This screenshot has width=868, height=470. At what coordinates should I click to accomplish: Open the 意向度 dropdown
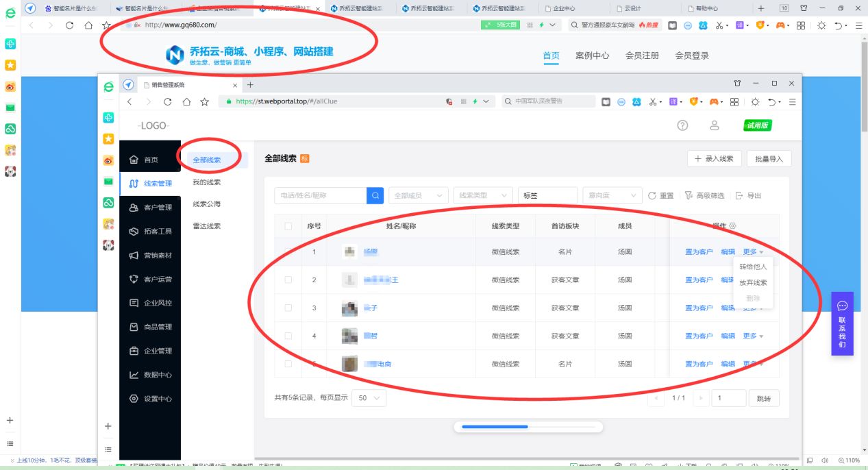(x=611, y=195)
